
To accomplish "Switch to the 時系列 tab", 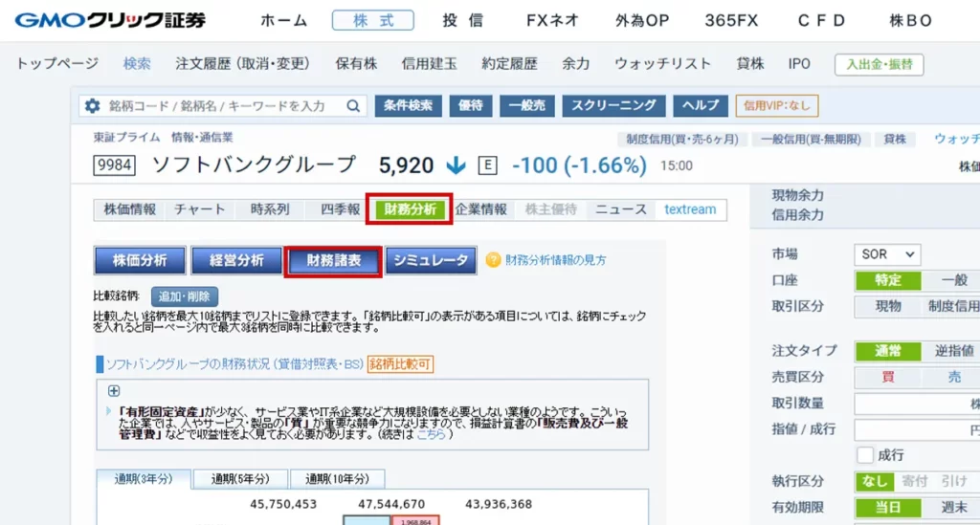I will point(270,209).
